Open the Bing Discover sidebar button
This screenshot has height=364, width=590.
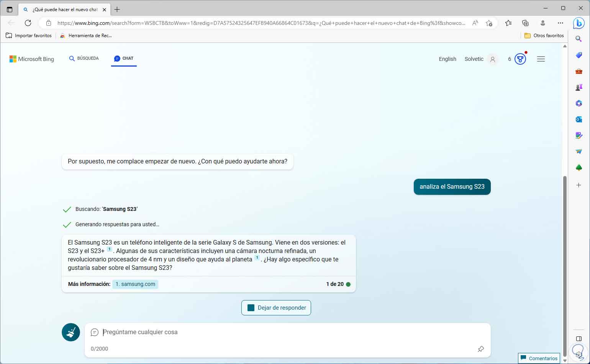pos(579,23)
